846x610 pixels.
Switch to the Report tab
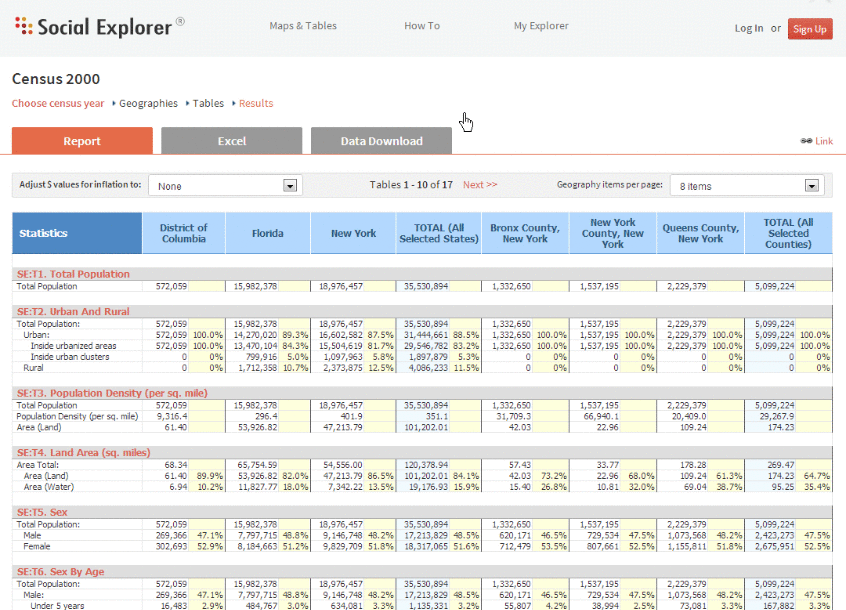tap(82, 141)
